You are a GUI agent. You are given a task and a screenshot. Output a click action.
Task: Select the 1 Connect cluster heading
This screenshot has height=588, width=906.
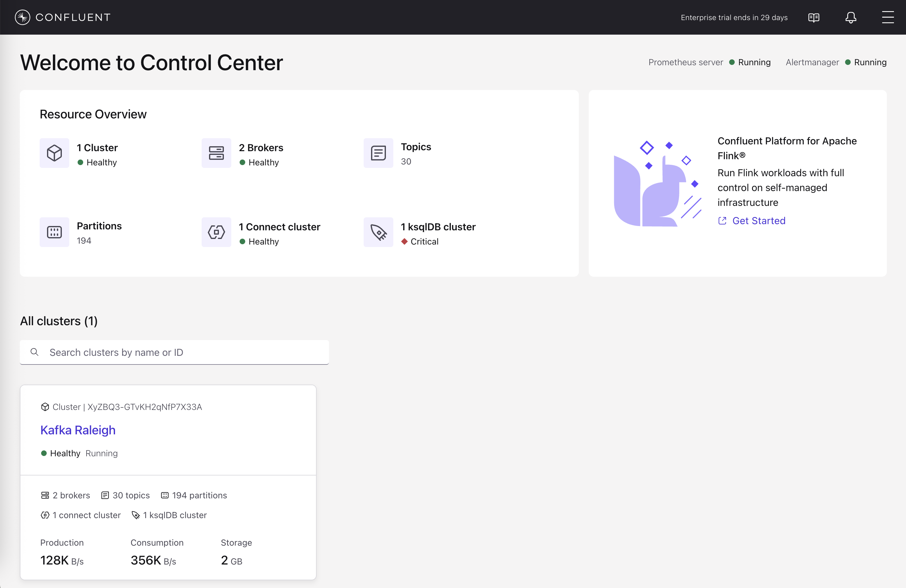coord(280,227)
